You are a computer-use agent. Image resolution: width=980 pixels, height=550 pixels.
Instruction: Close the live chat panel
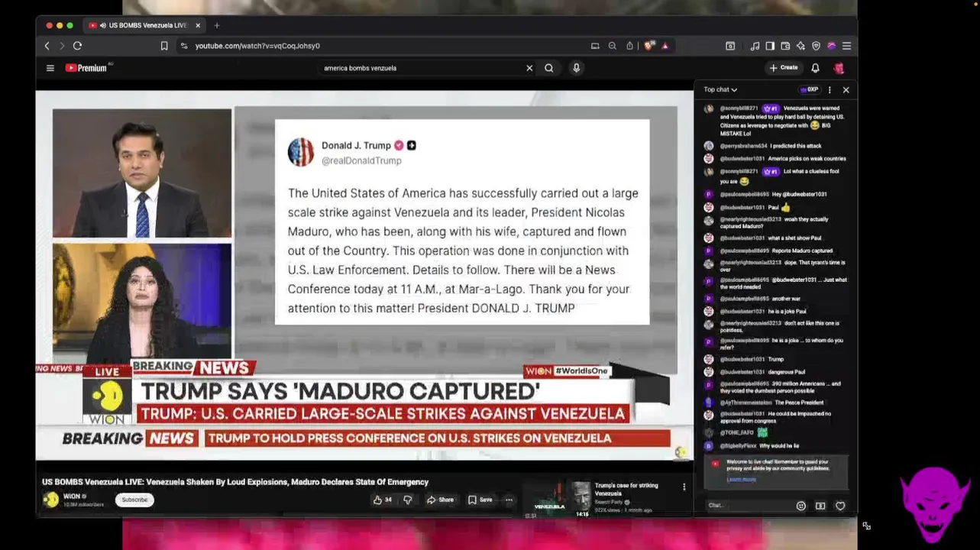tap(846, 90)
